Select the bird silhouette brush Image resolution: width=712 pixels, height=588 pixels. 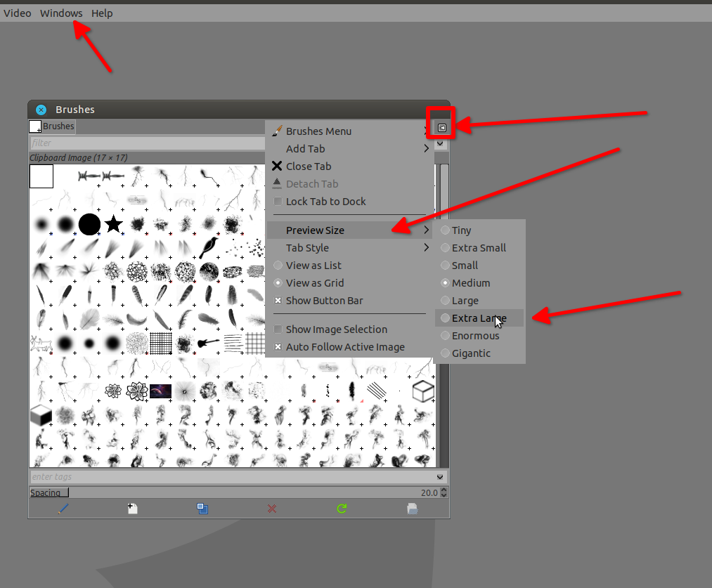[x=209, y=247]
